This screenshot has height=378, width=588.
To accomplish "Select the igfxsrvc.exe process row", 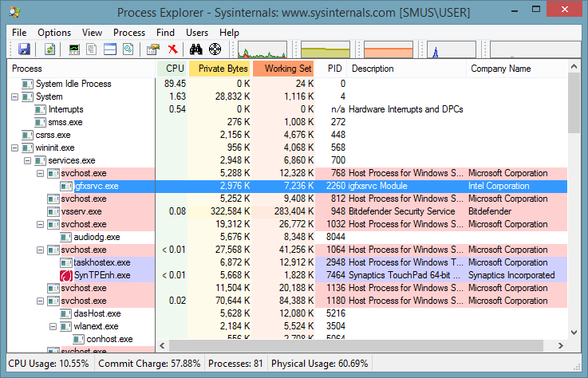I will (287, 186).
